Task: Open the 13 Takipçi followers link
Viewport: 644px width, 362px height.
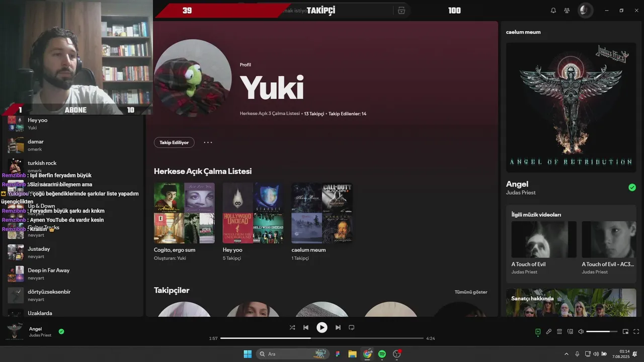Action: 314,114
